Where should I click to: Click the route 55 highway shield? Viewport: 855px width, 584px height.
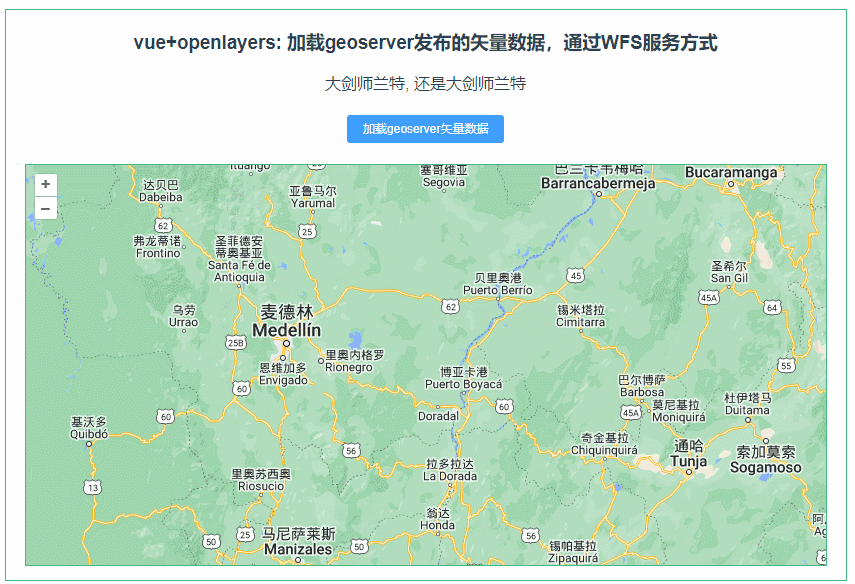coord(786,365)
